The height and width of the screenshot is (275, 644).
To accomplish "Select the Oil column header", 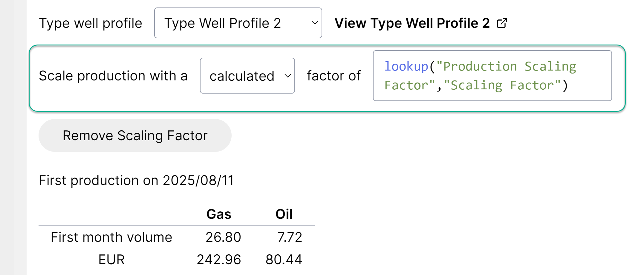I will [284, 214].
